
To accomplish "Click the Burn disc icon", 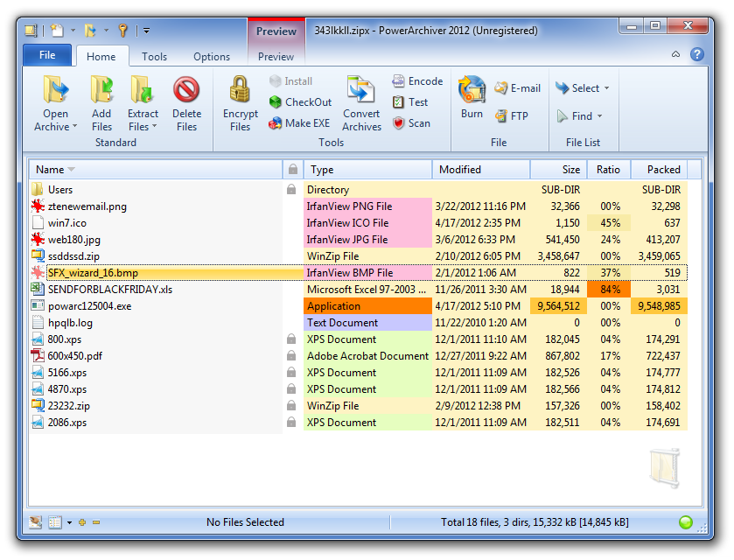I will coord(472,89).
